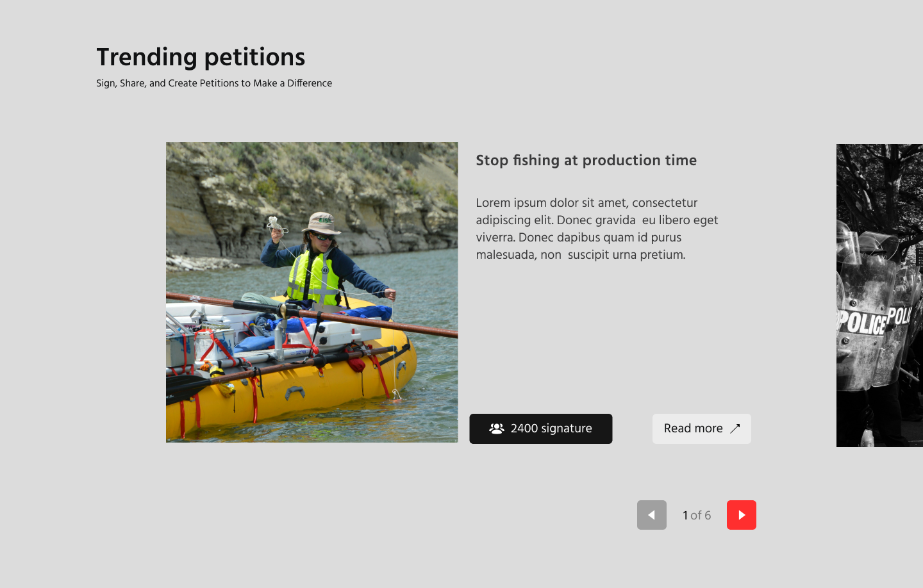
Task: Click the Lorem ipsum petition description text
Action: tap(597, 228)
